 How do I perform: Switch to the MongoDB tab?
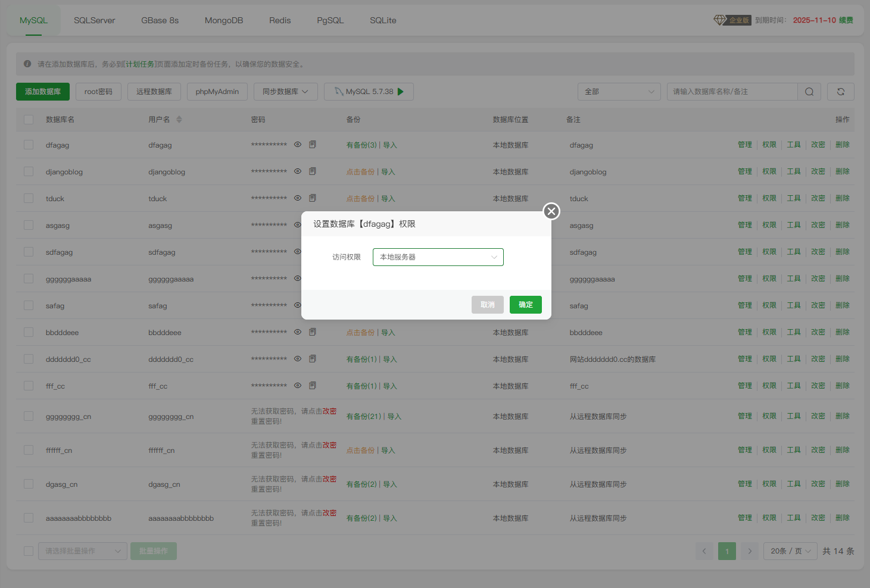pos(224,20)
